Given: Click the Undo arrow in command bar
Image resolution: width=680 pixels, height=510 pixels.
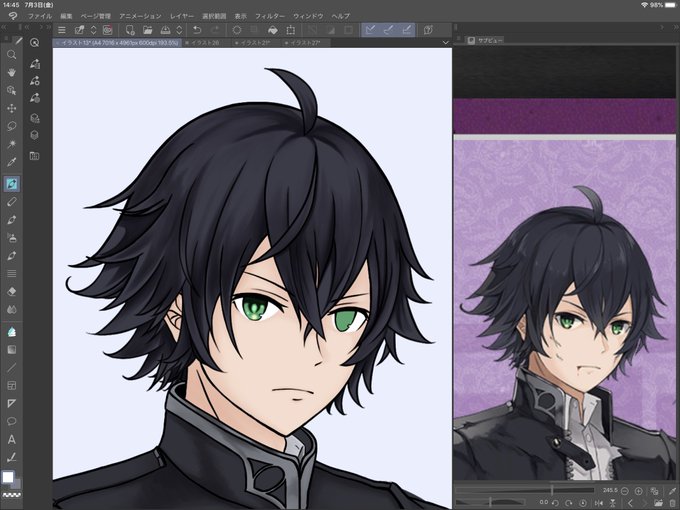Looking at the screenshot, I should [197, 30].
